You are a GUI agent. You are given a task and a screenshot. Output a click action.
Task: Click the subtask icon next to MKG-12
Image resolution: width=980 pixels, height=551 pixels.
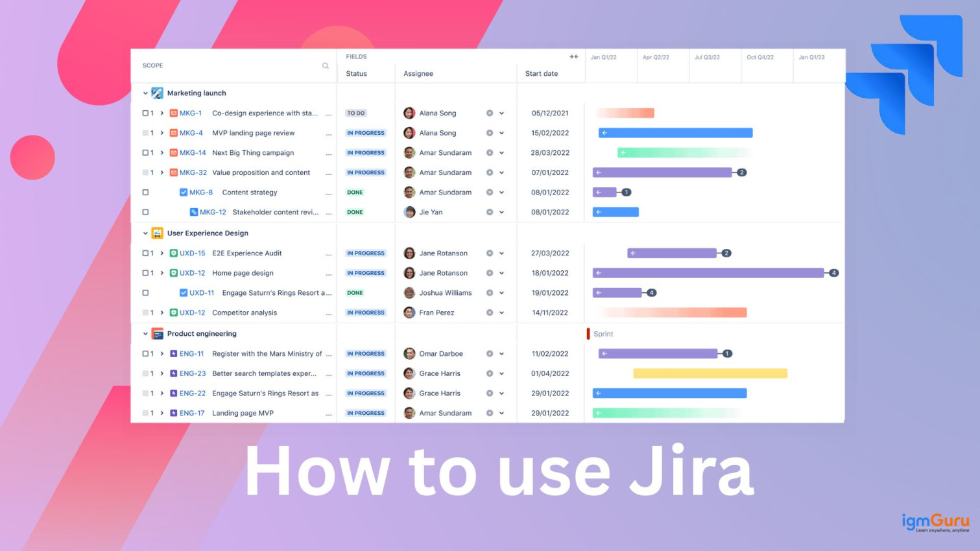click(x=193, y=212)
